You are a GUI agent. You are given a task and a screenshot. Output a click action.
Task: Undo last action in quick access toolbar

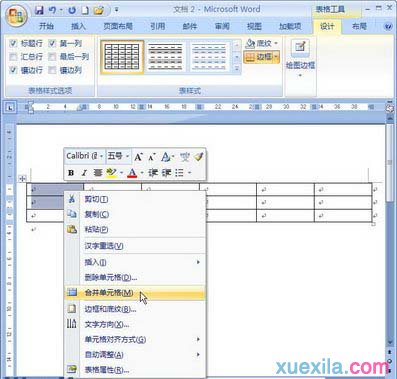(x=53, y=10)
